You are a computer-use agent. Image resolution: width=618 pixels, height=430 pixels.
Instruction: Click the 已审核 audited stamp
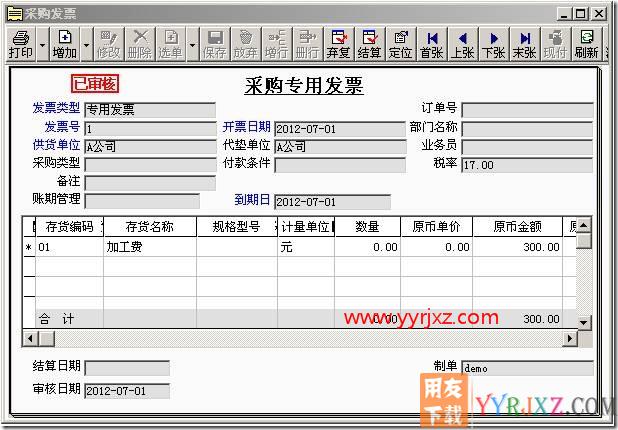pyautogui.click(x=95, y=84)
